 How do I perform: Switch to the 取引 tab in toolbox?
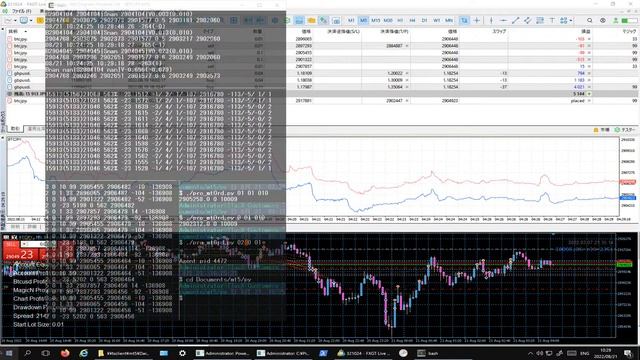click(x=15, y=129)
